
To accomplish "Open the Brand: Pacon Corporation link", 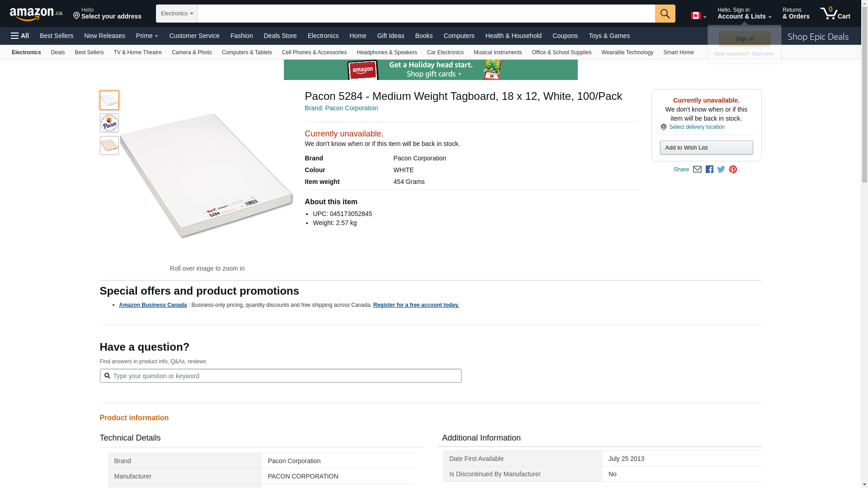I will pos(341,108).
